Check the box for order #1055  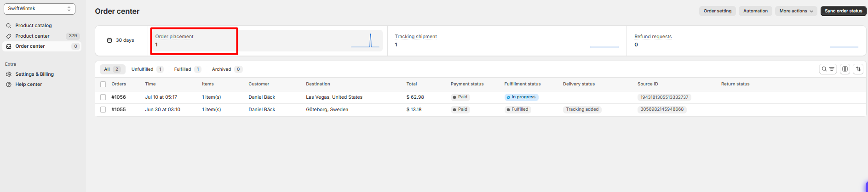103,110
